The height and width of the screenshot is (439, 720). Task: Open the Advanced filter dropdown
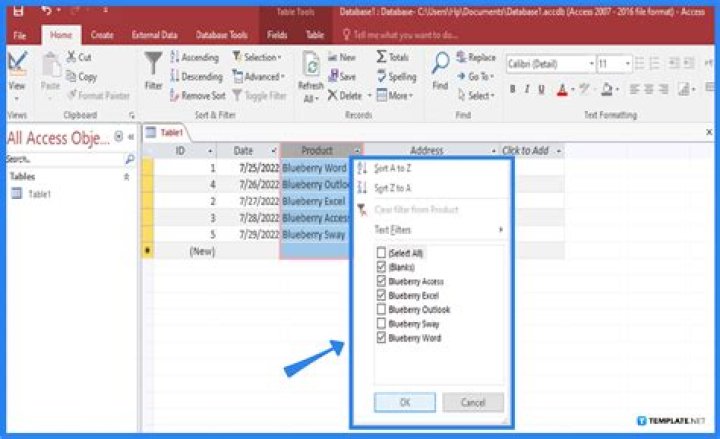pyautogui.click(x=259, y=76)
